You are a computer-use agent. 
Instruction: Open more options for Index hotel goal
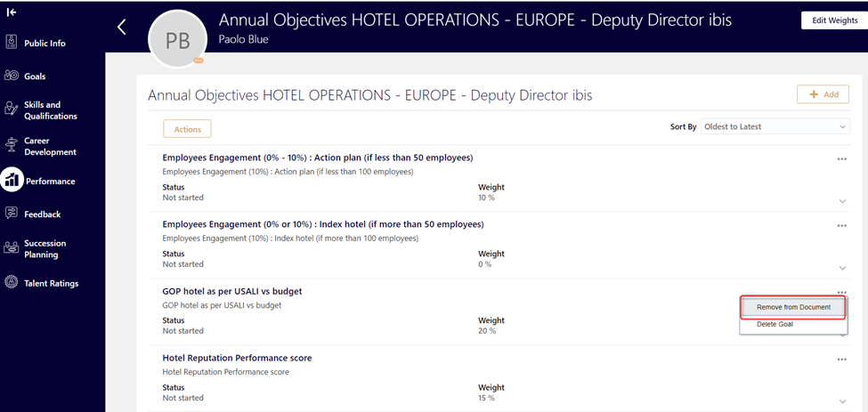coord(842,226)
